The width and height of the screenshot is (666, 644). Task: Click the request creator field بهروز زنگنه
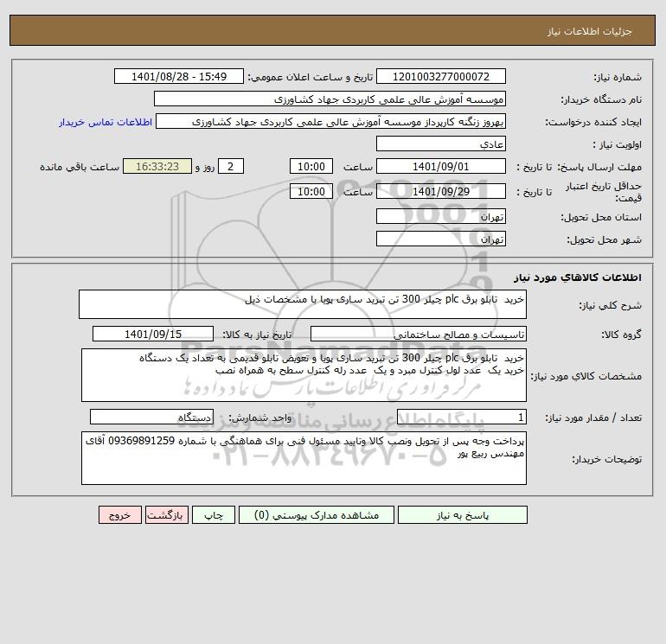click(331, 121)
